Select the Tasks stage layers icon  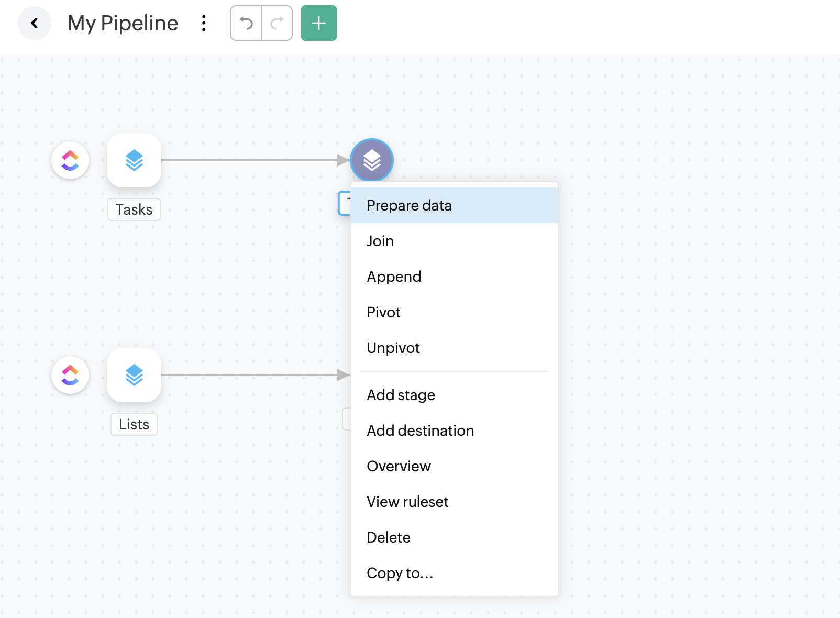[x=134, y=160]
